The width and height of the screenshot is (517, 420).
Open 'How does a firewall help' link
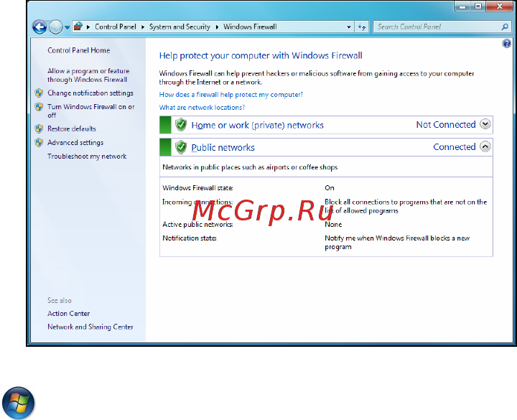[231, 95]
